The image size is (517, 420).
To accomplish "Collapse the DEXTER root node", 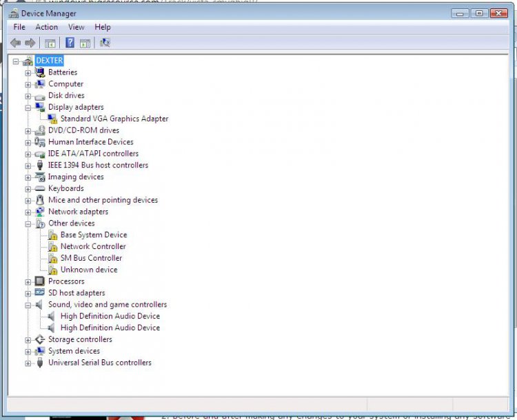I will (15, 61).
